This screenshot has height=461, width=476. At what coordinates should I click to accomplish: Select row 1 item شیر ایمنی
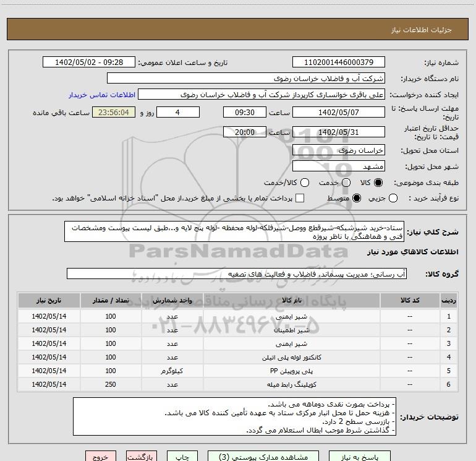click(291, 316)
